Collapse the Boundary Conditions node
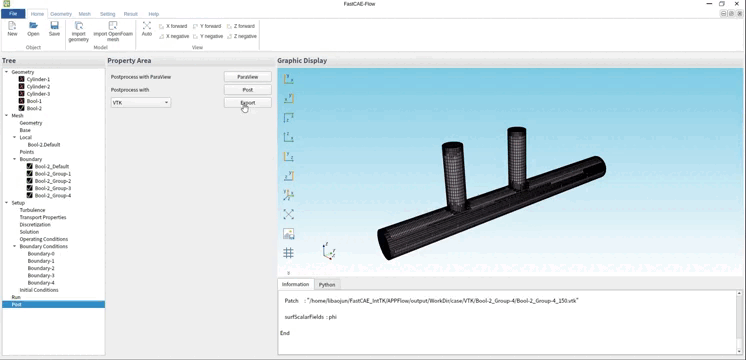This screenshot has height=360, width=746. 14,246
